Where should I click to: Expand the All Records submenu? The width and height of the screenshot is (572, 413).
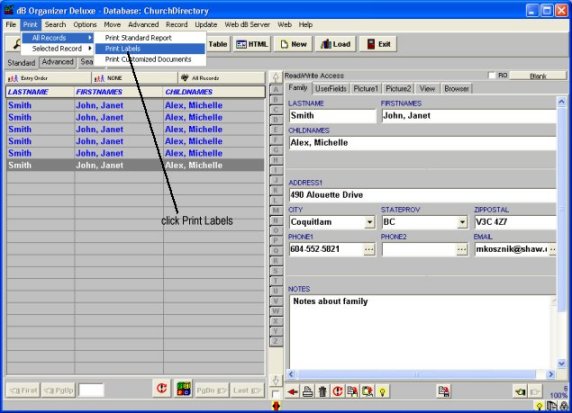tap(58, 38)
